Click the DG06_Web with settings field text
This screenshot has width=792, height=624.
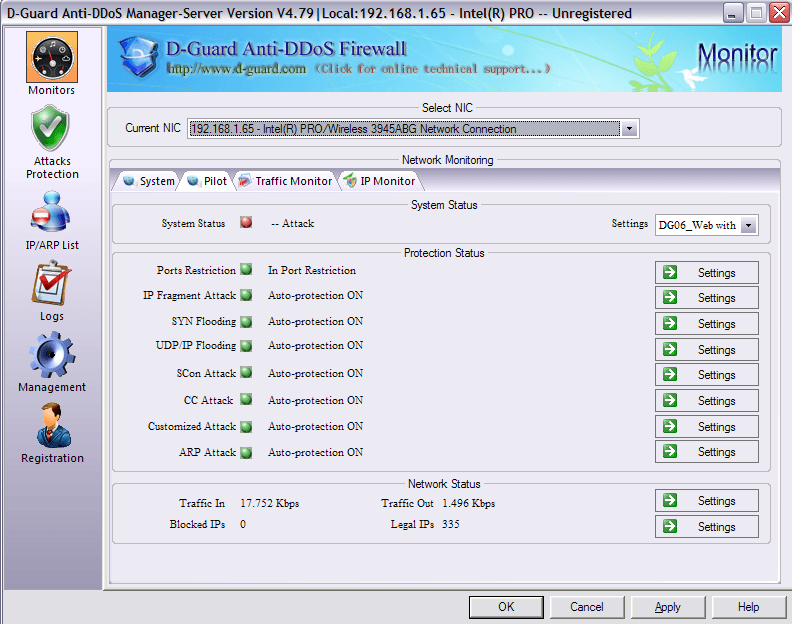click(697, 225)
